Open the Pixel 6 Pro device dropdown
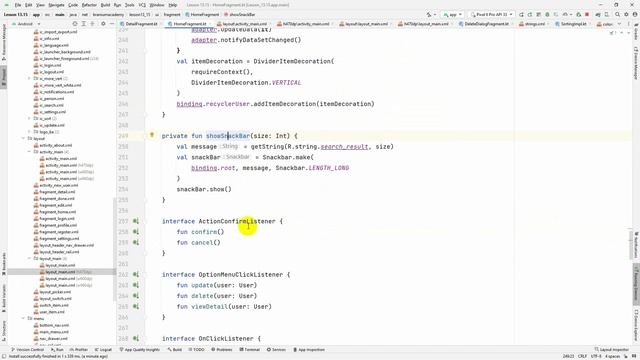Image resolution: width=640 pixels, height=360 pixels. [491, 14]
